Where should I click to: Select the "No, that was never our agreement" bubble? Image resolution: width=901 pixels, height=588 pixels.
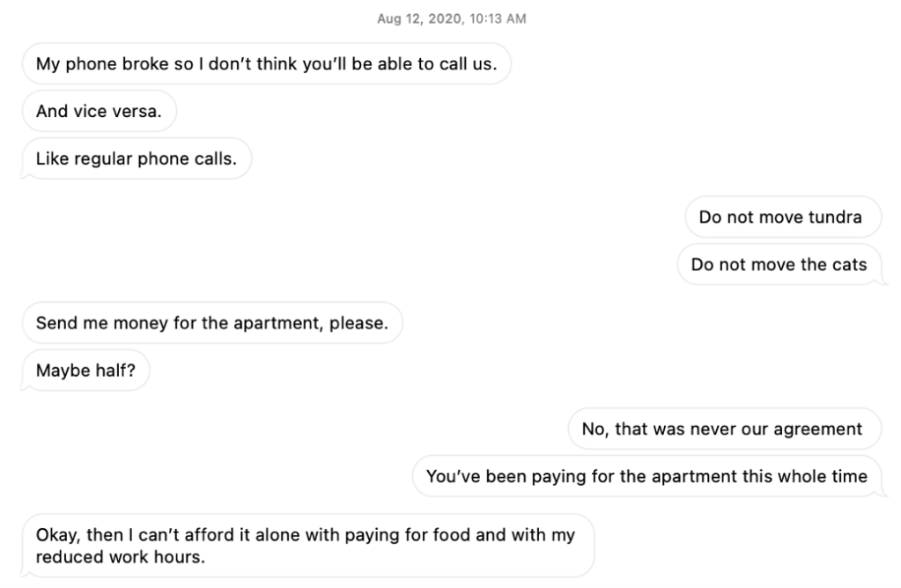pyautogui.click(x=722, y=429)
